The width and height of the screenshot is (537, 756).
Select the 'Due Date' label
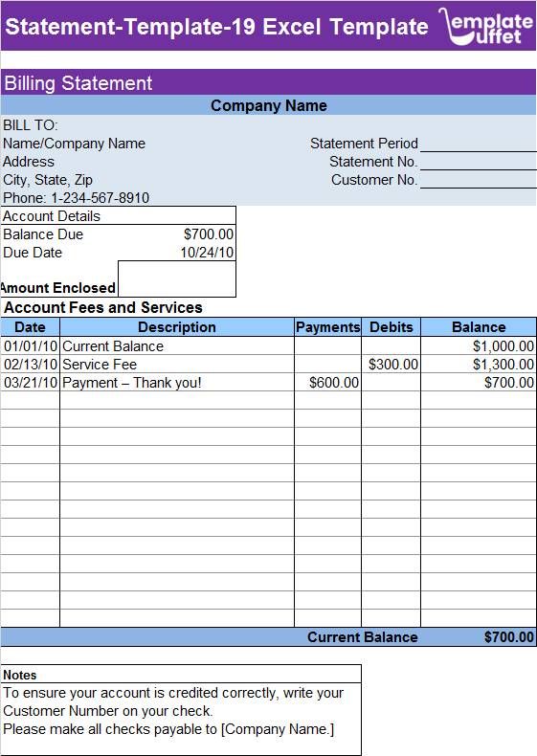pos(33,253)
